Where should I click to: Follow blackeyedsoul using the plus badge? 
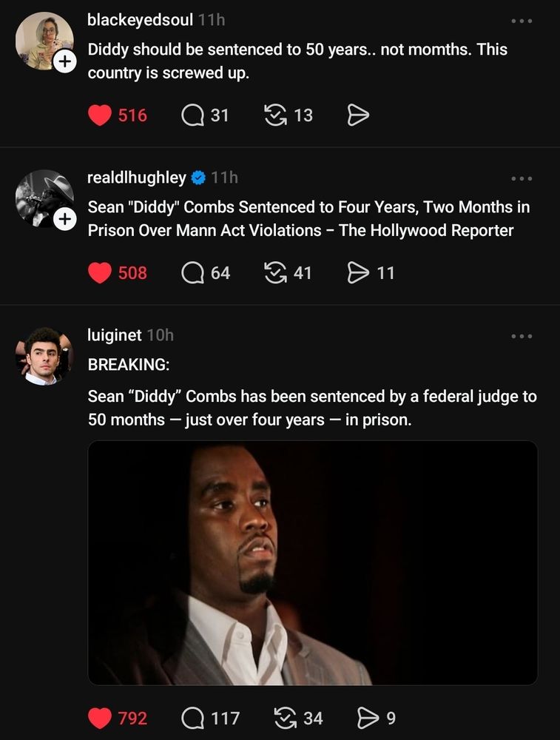pyautogui.click(x=64, y=61)
